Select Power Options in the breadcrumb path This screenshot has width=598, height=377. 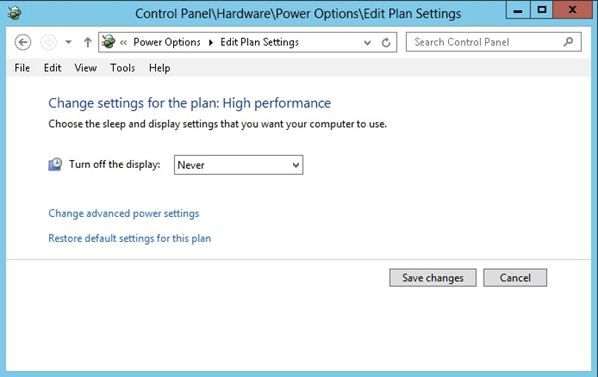(167, 42)
